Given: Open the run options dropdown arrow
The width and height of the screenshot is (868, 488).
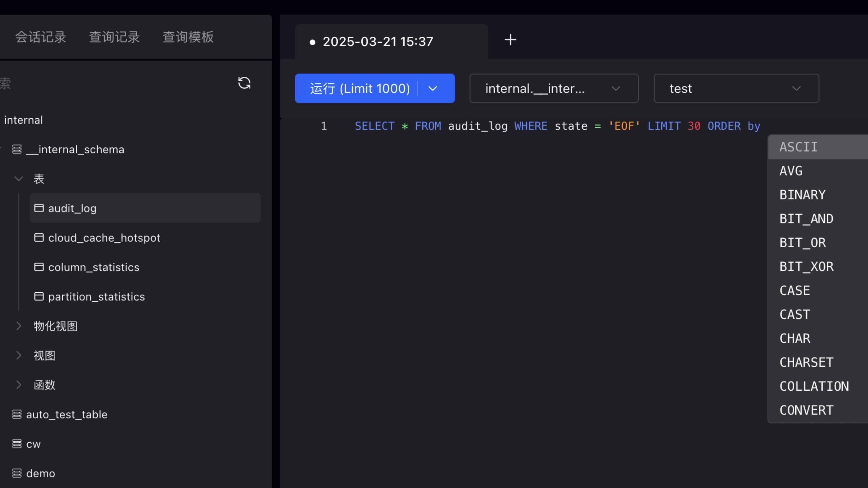Looking at the screenshot, I should 433,89.
